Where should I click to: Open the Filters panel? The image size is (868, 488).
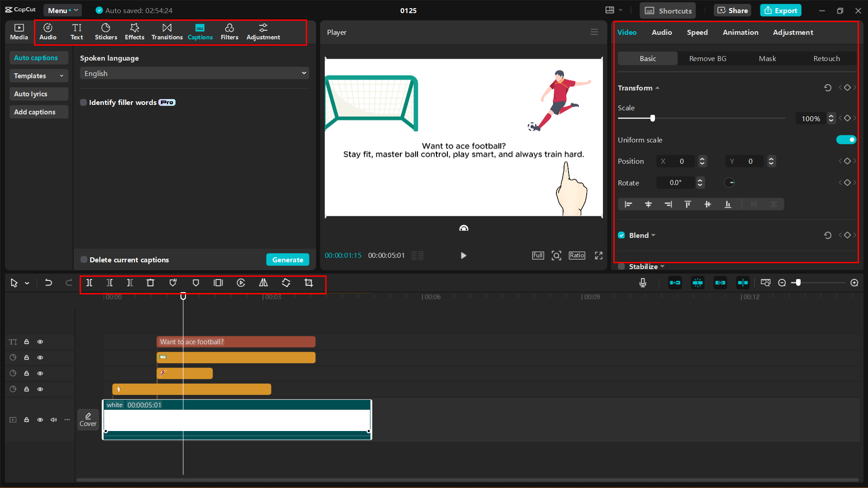[229, 31]
